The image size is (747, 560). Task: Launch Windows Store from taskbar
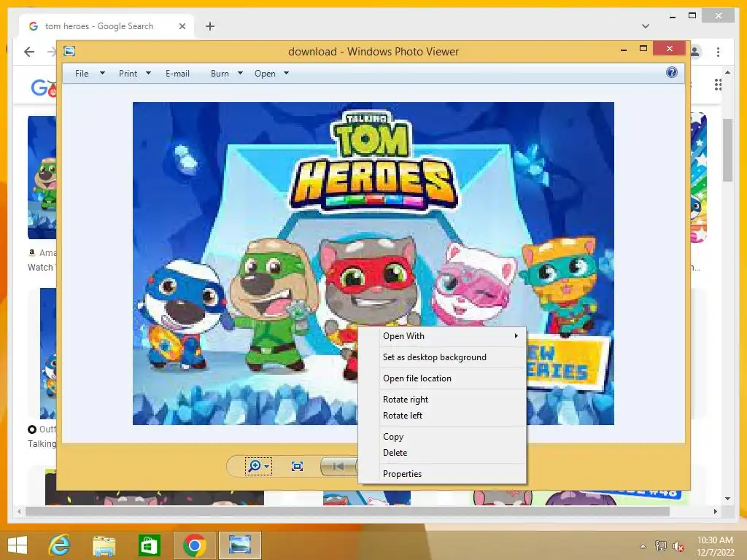[149, 545]
